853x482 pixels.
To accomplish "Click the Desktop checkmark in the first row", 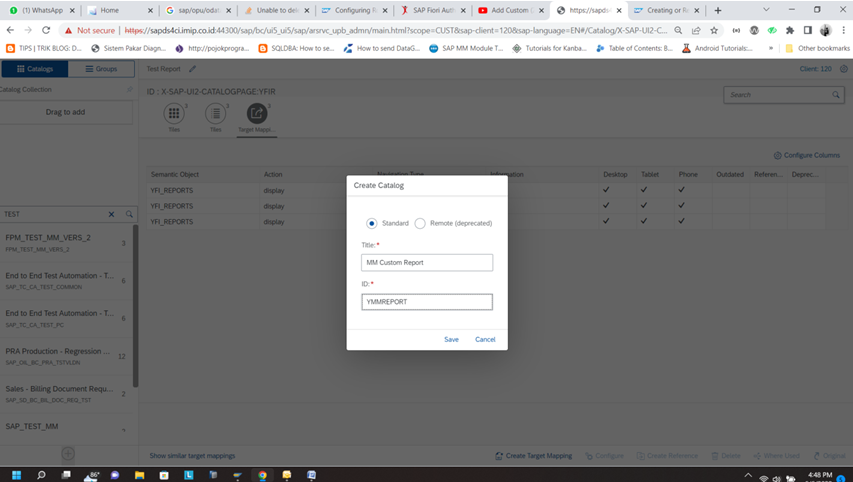I will 606,190.
